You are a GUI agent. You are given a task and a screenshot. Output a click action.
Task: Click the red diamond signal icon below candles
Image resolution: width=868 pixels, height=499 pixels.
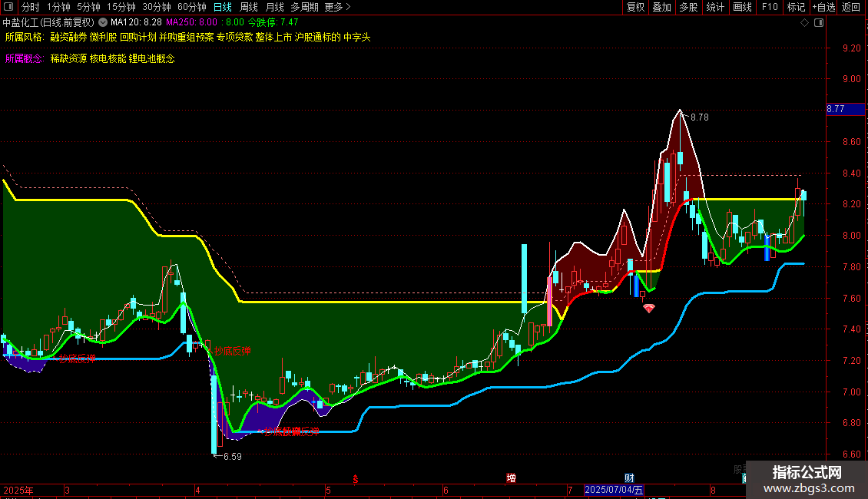point(649,308)
